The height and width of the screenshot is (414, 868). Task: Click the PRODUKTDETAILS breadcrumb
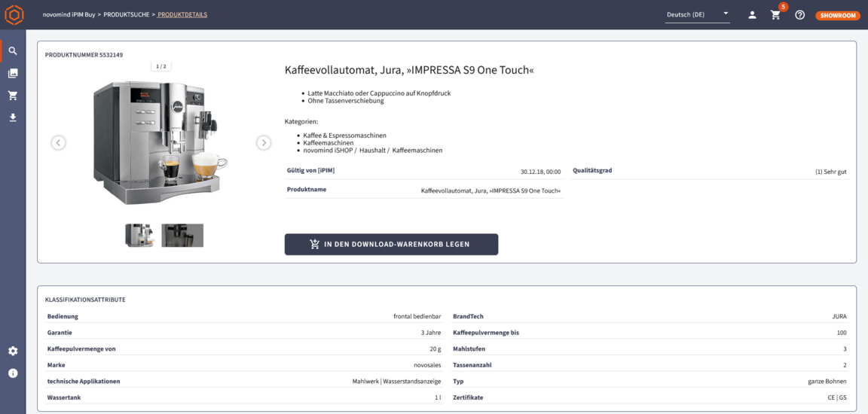coord(182,14)
